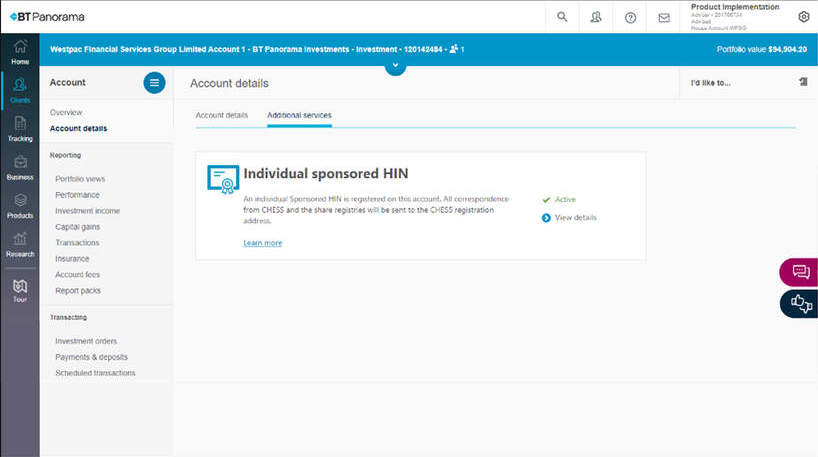Viewport: 818px width, 457px height.
Task: Click the I'd like to panel icon
Action: (803, 82)
